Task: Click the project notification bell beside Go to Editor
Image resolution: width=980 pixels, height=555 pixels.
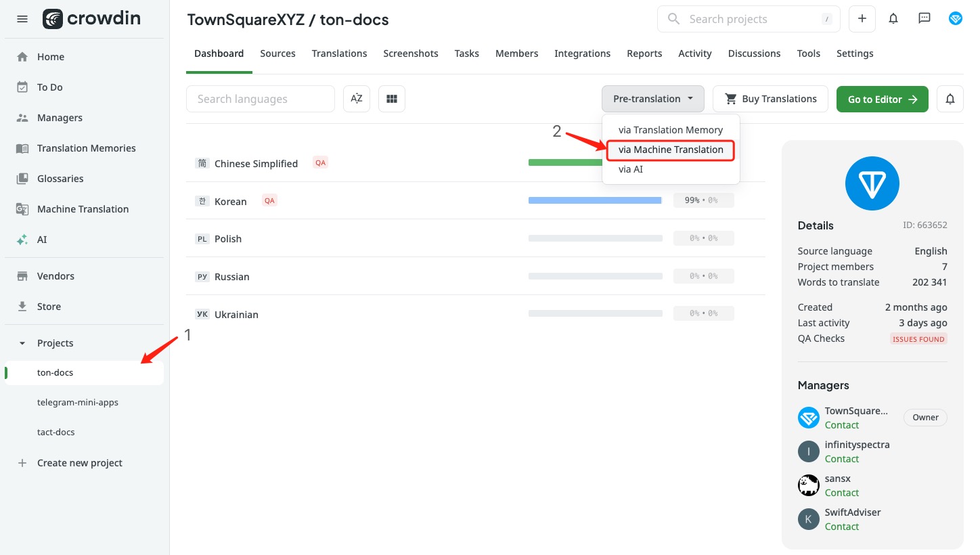Action: pos(950,99)
